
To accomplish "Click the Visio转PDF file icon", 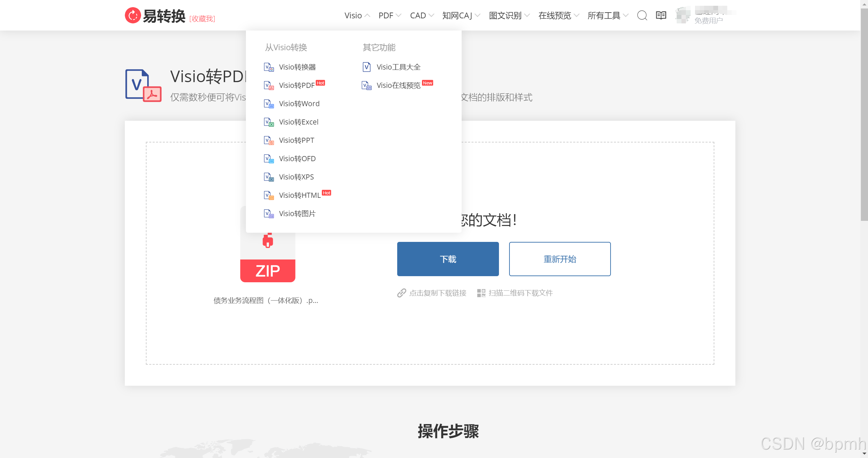I will [x=269, y=85].
